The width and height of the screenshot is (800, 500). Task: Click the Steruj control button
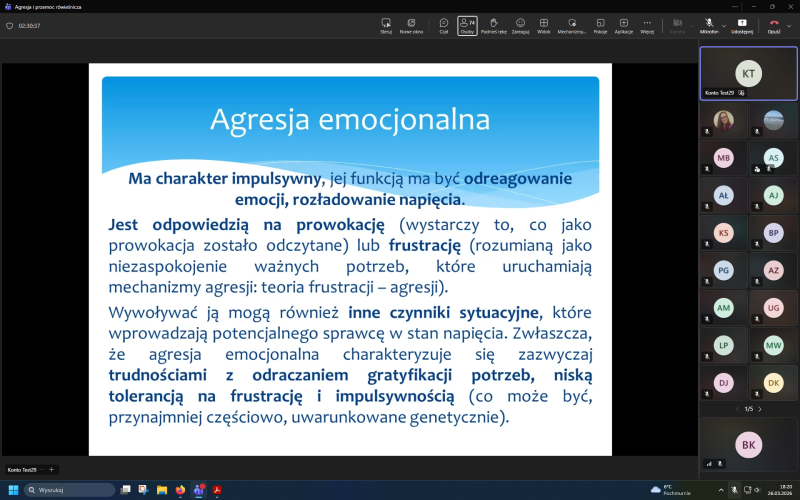click(386, 25)
